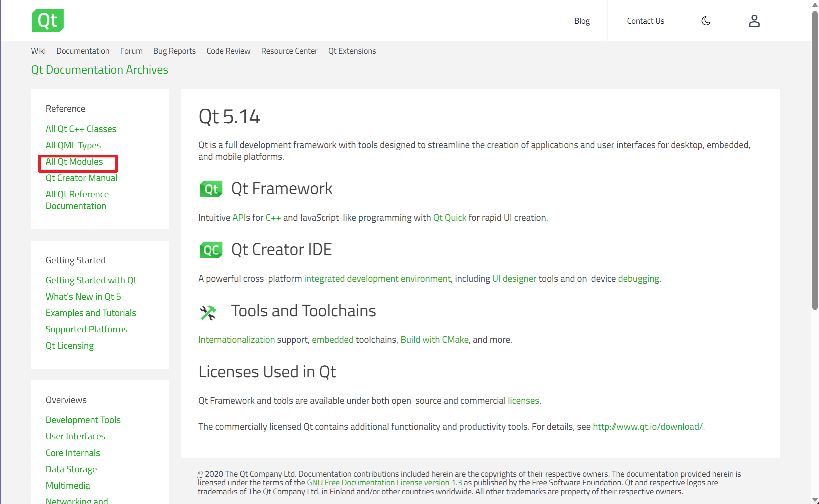
Task: Follow the Build with CMake link
Action: [434, 339]
